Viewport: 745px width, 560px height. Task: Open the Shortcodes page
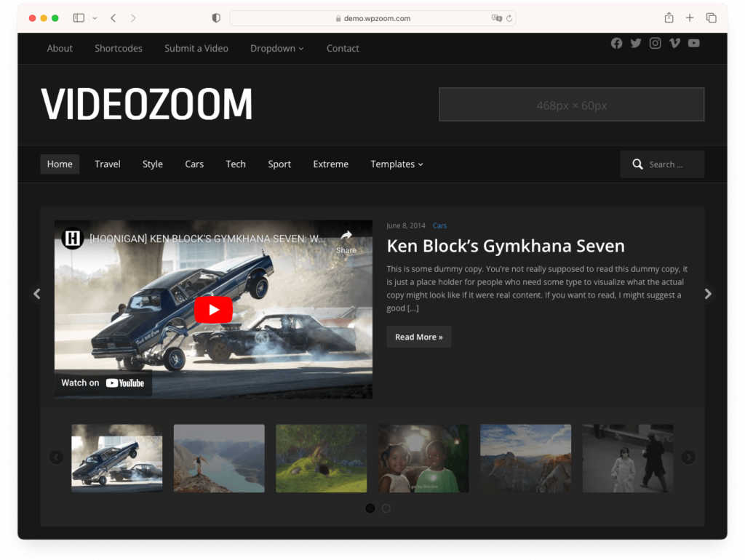click(x=119, y=49)
